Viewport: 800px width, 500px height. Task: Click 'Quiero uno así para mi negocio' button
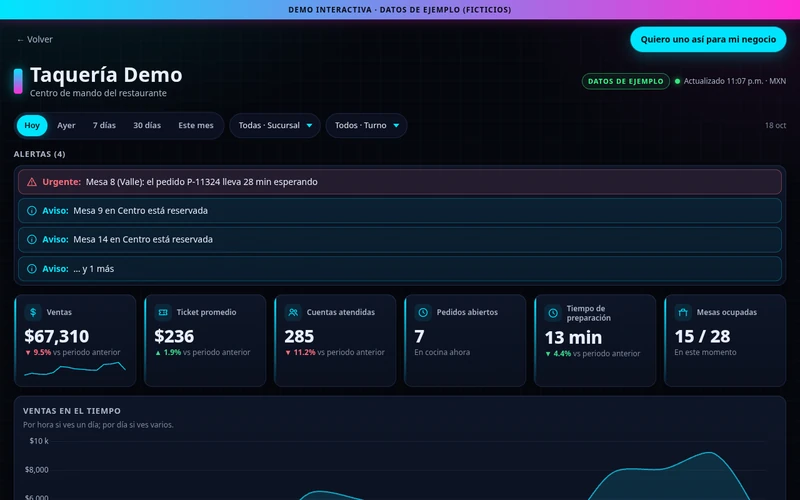[708, 39]
